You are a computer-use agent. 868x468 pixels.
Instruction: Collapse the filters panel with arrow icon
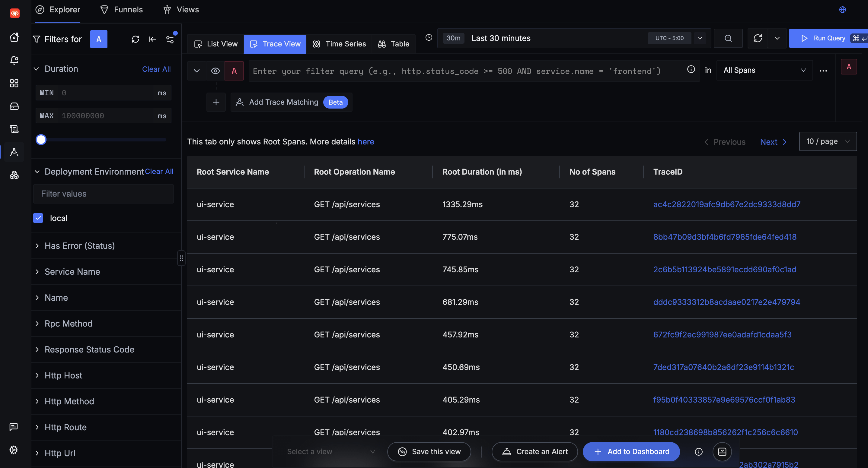[152, 39]
